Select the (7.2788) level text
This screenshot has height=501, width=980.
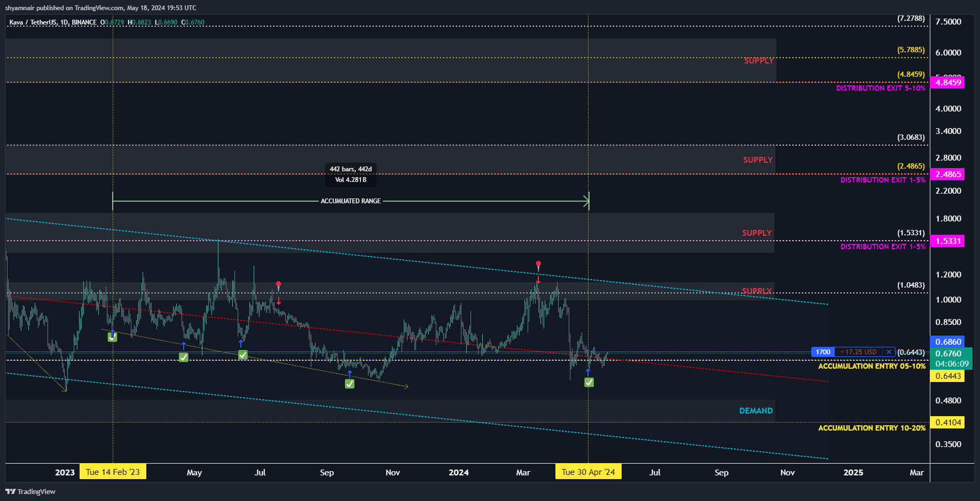pyautogui.click(x=911, y=19)
